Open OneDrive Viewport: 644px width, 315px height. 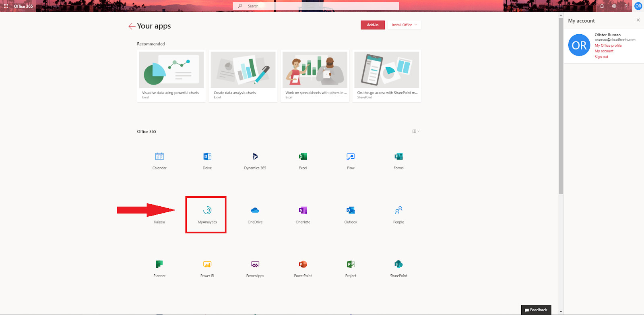[255, 215]
